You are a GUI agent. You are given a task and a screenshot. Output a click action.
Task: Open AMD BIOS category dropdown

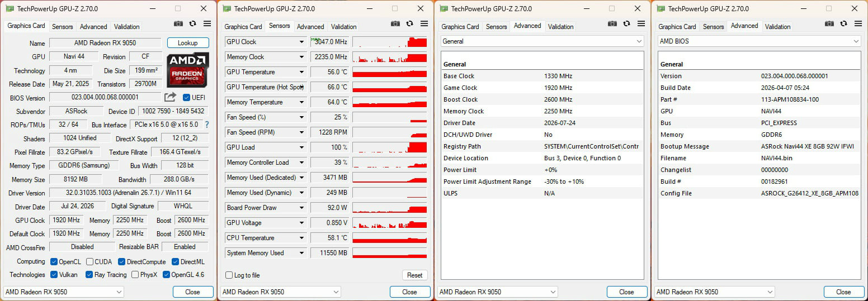coord(759,41)
